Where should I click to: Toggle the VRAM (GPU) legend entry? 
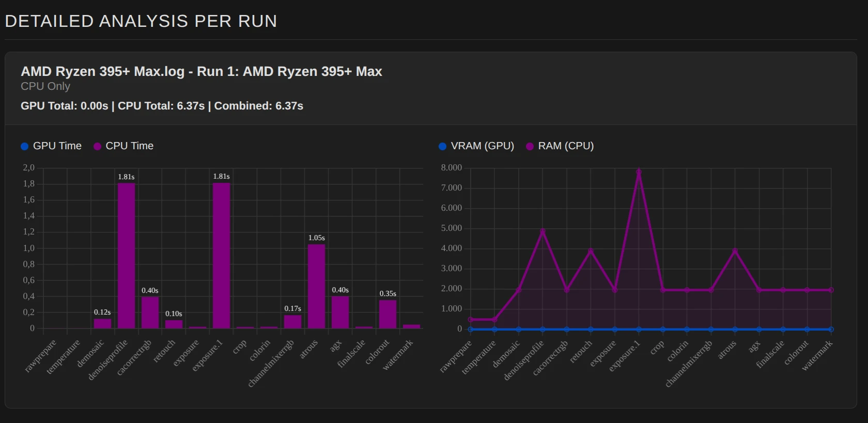point(476,146)
